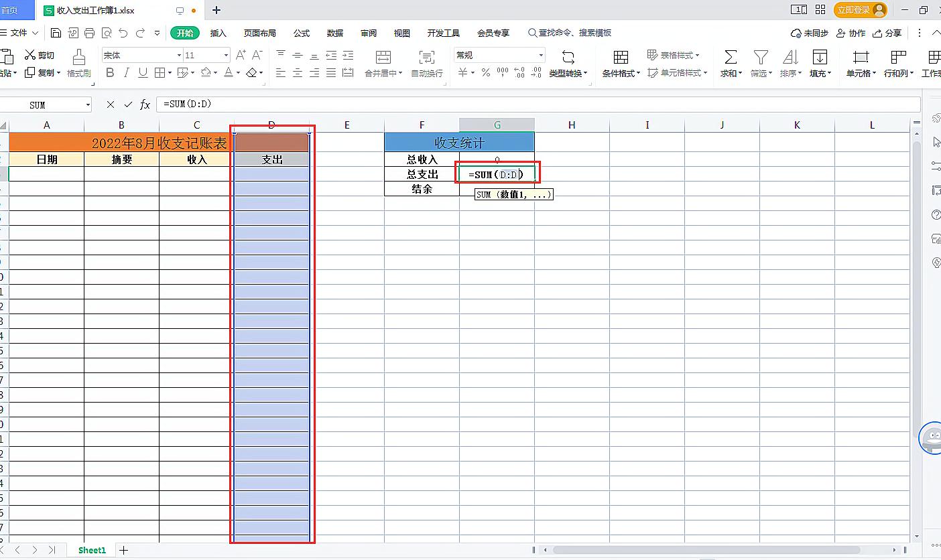The width and height of the screenshot is (941, 560).
Task: Confirm formula with the checkmark button
Action: coord(127,104)
